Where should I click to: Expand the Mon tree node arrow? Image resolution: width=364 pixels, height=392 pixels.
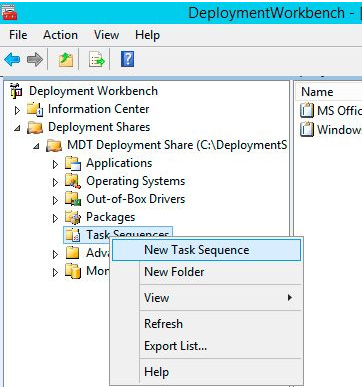[55, 272]
